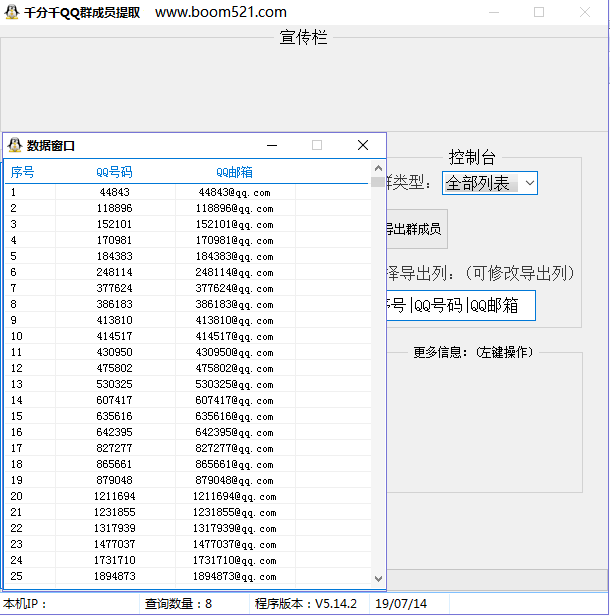Close the 数据窗口 data window
The image size is (610, 616).
pyautogui.click(x=363, y=145)
